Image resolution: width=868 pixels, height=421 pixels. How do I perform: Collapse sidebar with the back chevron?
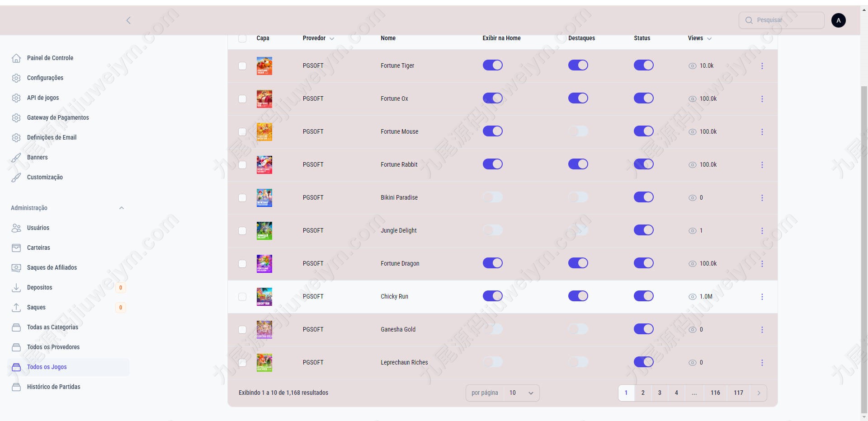[128, 20]
